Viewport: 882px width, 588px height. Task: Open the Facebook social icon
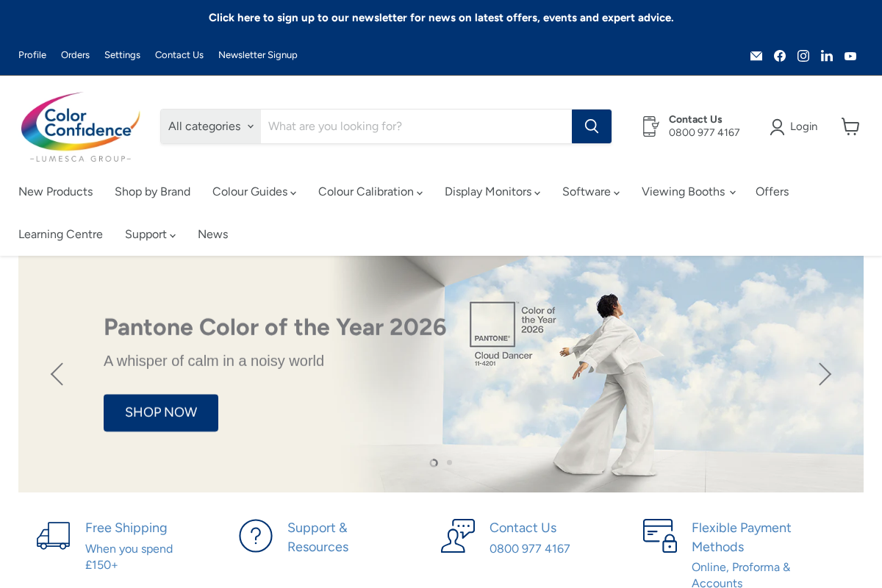click(x=779, y=55)
